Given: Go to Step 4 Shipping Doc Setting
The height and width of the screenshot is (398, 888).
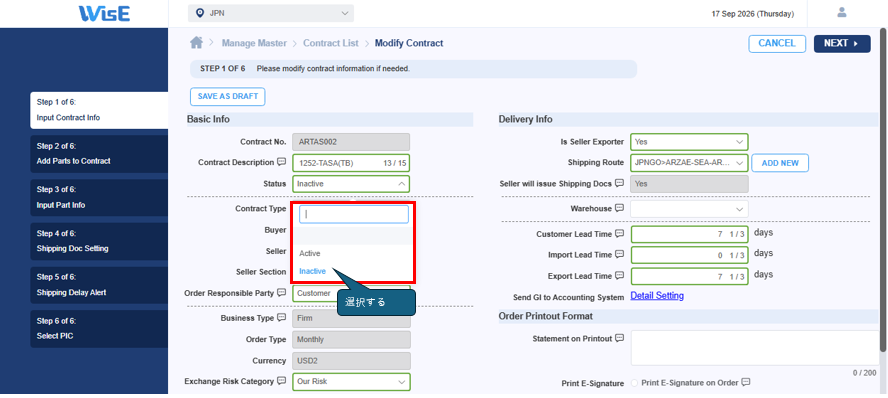Looking at the screenshot, I should (x=99, y=241).
